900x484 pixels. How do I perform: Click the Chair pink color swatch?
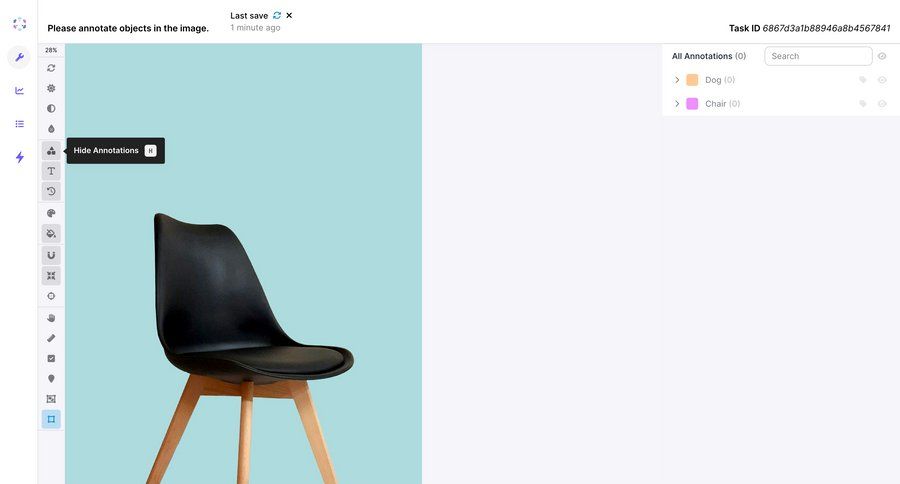click(692, 104)
